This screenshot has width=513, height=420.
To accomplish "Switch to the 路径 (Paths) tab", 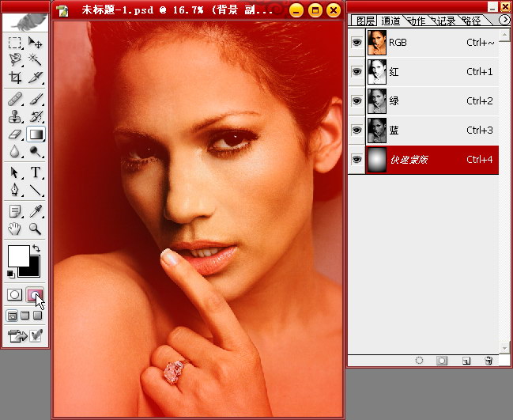I will 471,21.
